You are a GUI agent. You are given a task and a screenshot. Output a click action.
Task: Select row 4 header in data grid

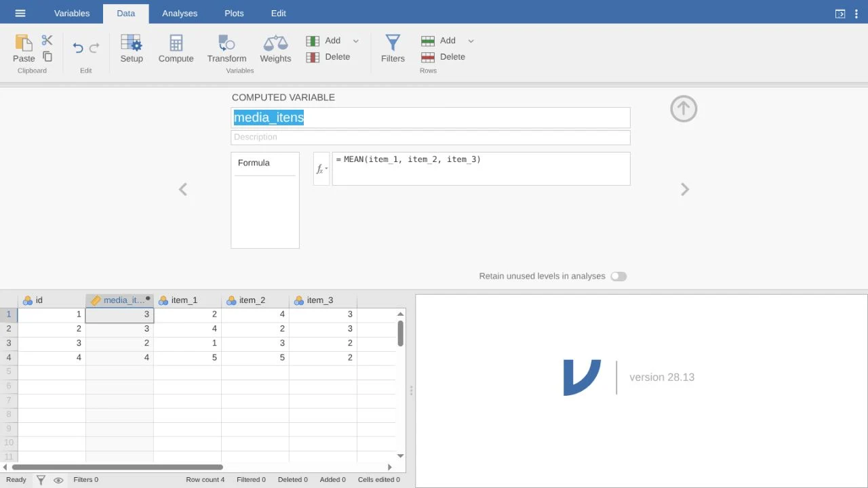tap(9, 357)
